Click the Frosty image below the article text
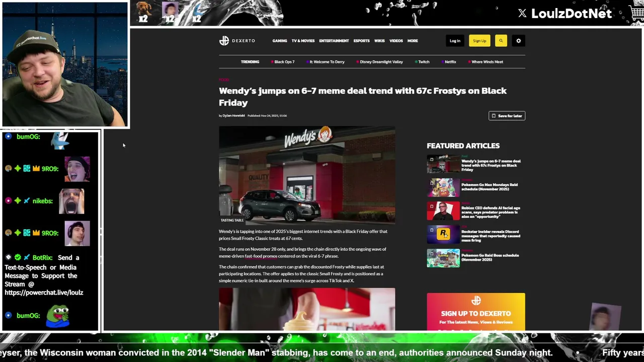This screenshot has height=362, width=644. [307, 309]
